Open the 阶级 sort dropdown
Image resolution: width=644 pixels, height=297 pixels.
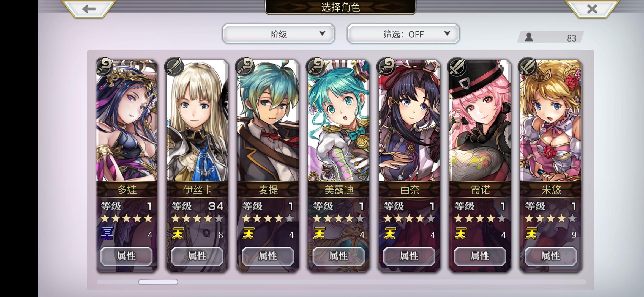279,34
